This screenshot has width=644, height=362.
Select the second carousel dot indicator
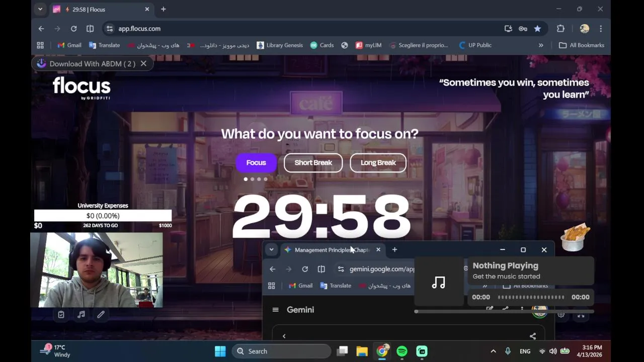[x=252, y=179]
